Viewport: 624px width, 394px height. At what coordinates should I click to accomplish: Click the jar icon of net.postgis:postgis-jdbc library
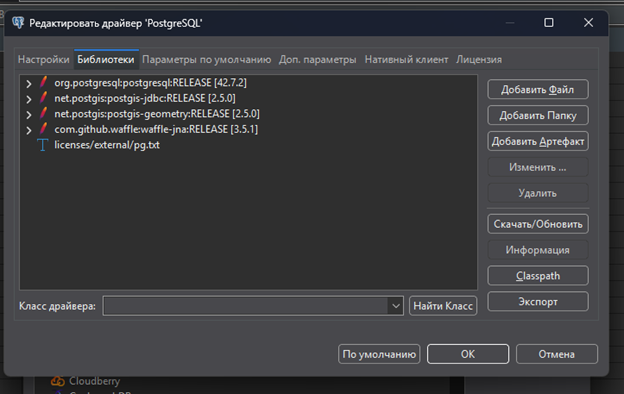coord(43,98)
